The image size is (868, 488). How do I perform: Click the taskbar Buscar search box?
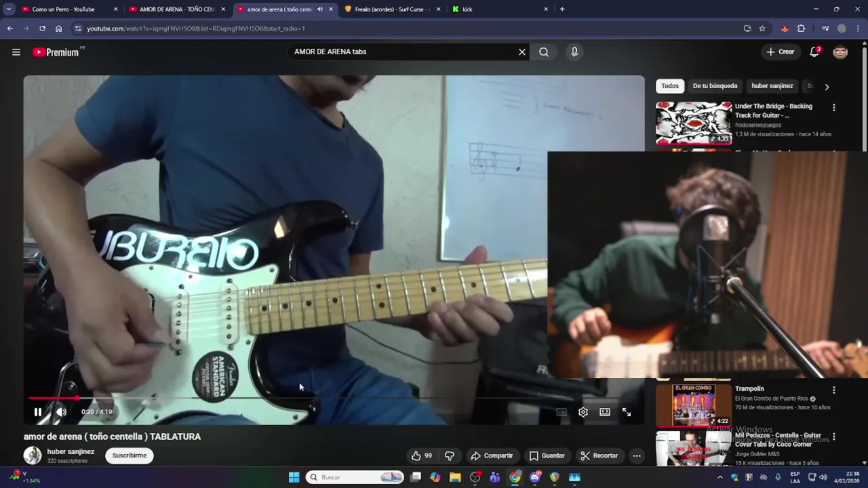355,477
